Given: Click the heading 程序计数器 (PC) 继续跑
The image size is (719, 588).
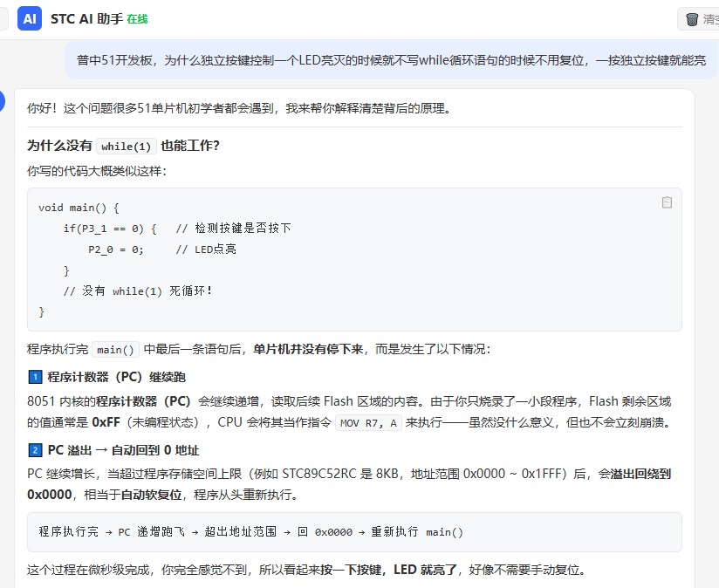Looking at the screenshot, I should pos(116,377).
